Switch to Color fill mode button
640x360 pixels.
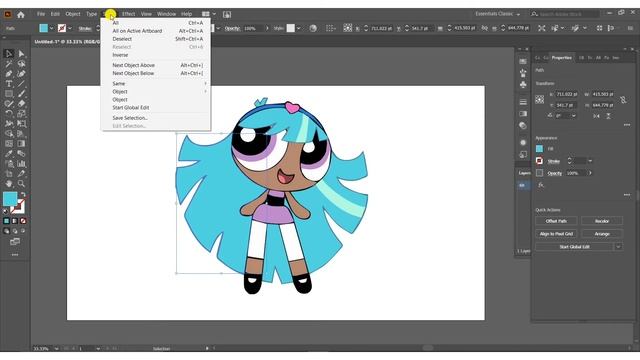(x=7, y=221)
